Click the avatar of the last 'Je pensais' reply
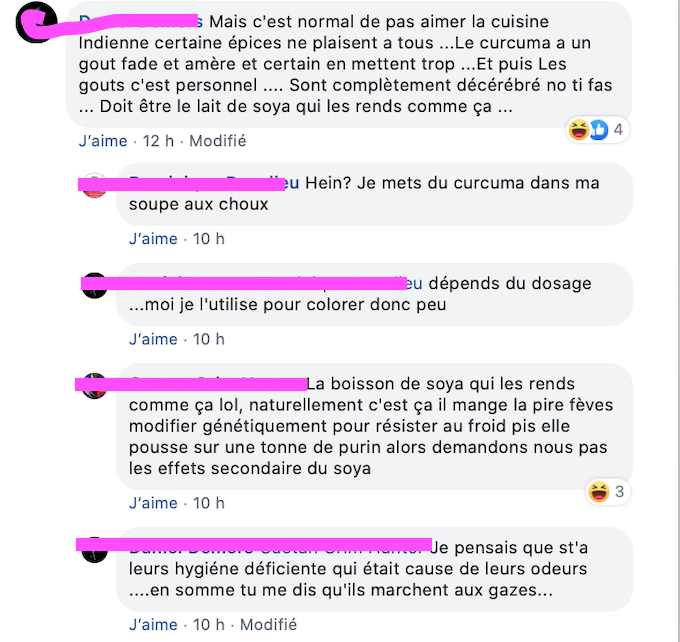 95,550
